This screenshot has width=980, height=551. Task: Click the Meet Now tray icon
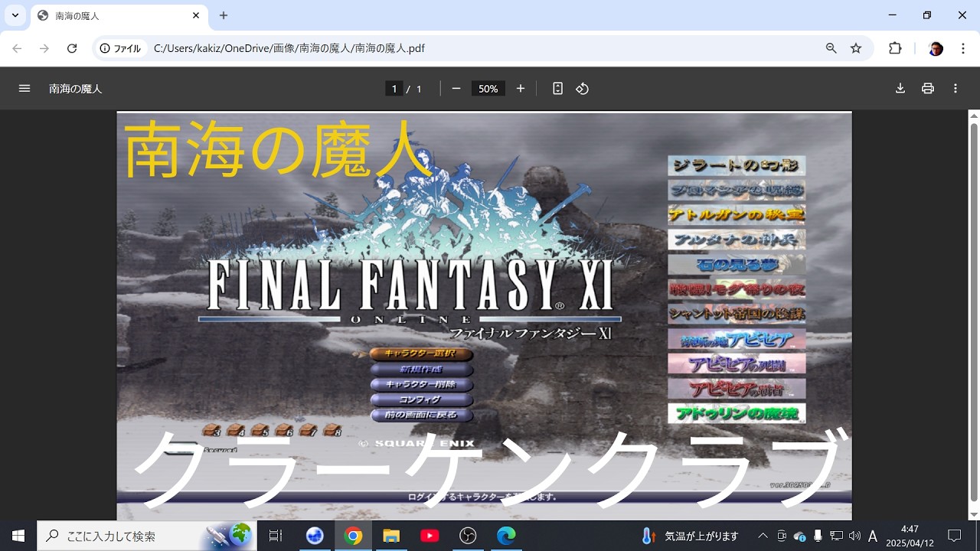pos(782,536)
